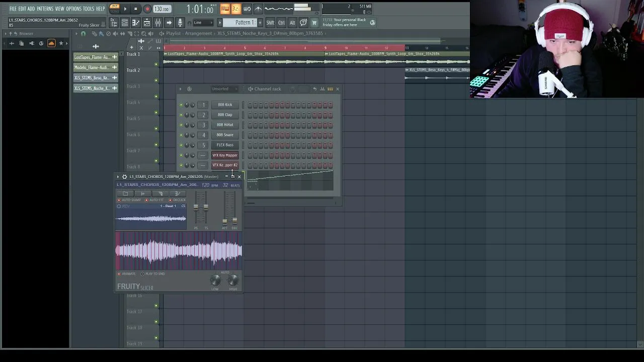Enable AUTO-FIT in Fruity Slicer
644x362 pixels.
pyautogui.click(x=154, y=200)
